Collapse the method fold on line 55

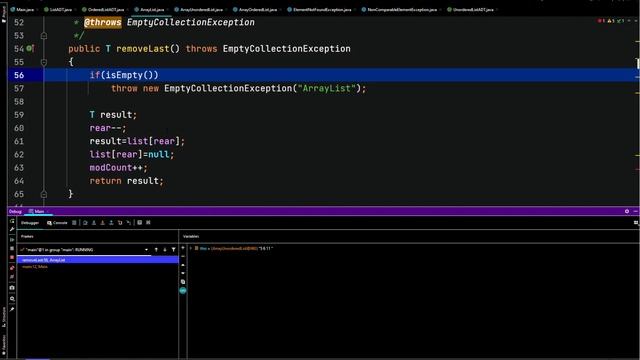[x=44, y=62]
